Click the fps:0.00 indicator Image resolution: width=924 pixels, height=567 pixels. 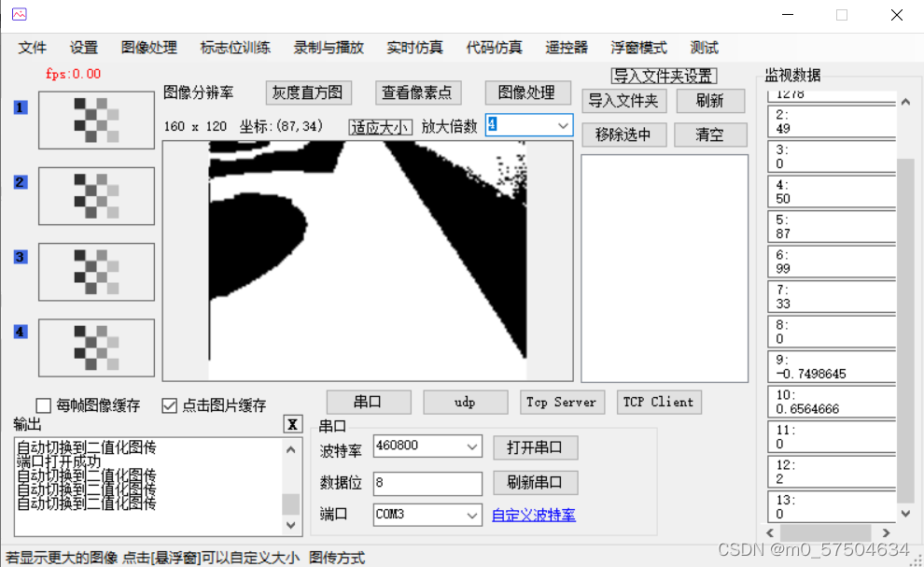coord(74,74)
